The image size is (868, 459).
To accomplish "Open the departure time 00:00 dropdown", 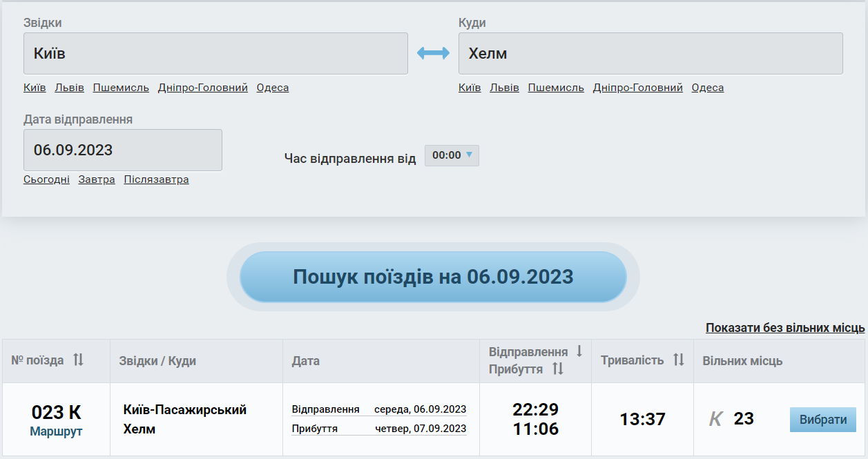I will click(452, 156).
